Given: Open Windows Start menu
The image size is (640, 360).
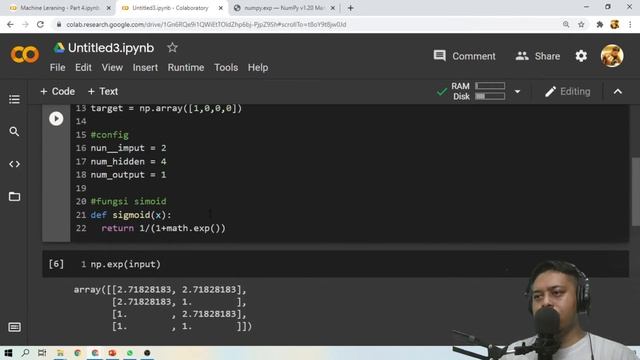Looking at the screenshot, I should tap(8, 353).
